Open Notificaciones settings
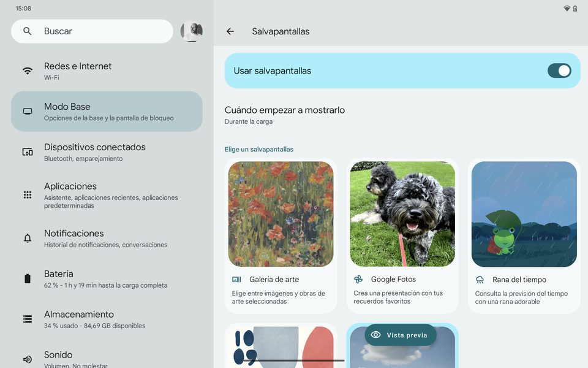Viewport: 588px width, 368px height. click(x=107, y=239)
